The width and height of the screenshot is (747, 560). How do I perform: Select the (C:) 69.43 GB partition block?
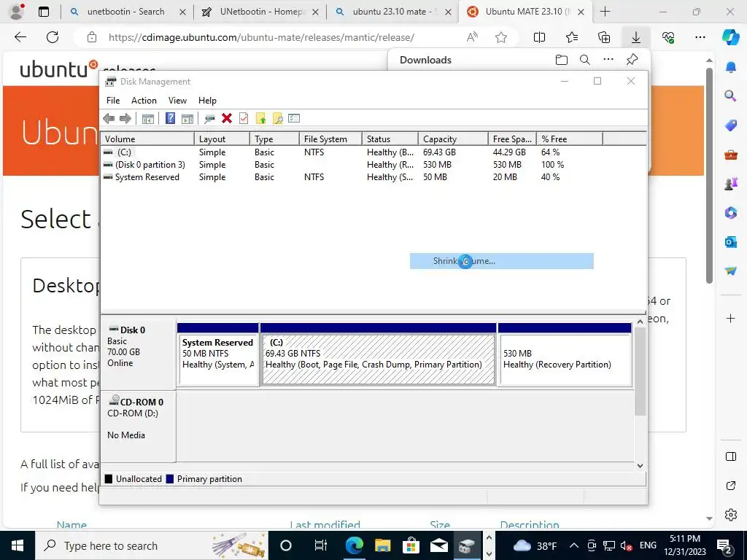point(379,354)
